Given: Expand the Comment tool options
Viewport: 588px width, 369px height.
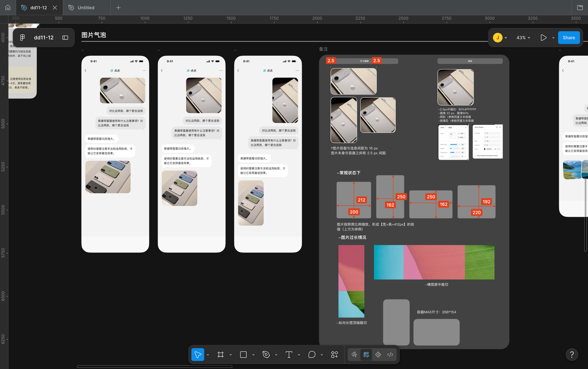Looking at the screenshot, I should click(322, 355).
